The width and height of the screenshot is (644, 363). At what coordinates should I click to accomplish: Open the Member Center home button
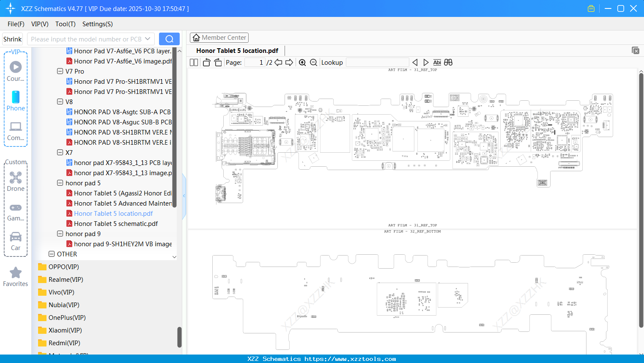click(x=219, y=38)
